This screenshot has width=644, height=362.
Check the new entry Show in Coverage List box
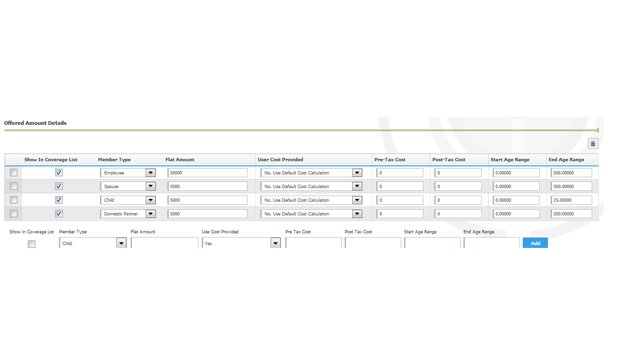point(32,244)
